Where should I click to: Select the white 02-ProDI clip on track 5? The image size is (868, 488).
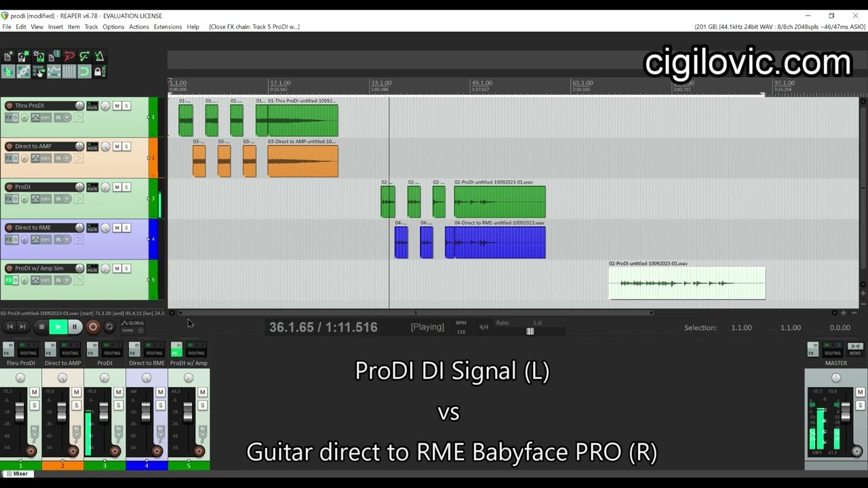(x=687, y=283)
